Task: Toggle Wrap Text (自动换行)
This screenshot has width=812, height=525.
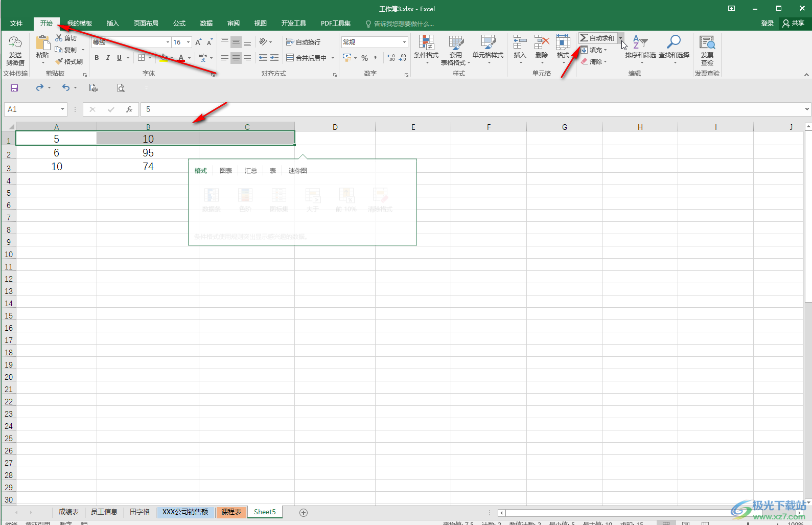Action: [x=303, y=42]
